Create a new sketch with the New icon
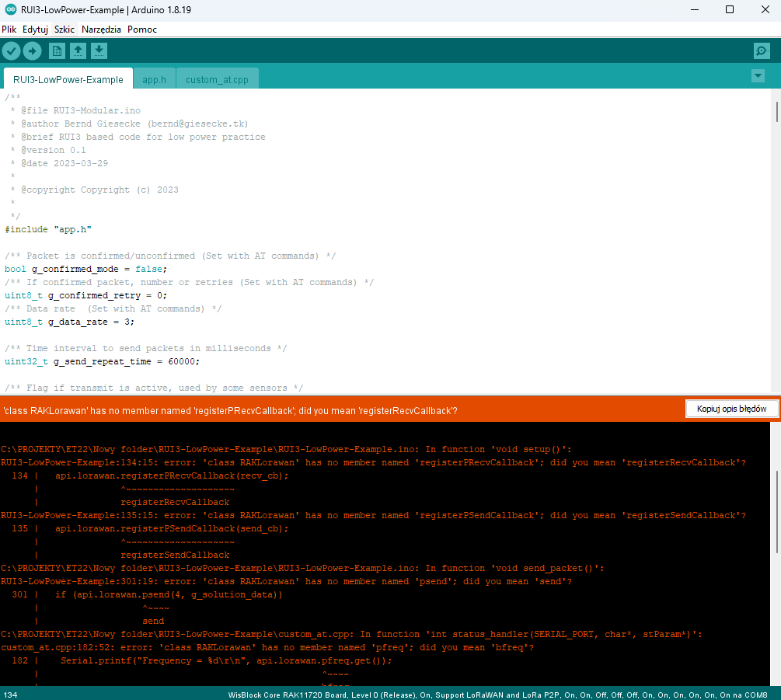Screen dimensions: 781x700 pos(57,51)
